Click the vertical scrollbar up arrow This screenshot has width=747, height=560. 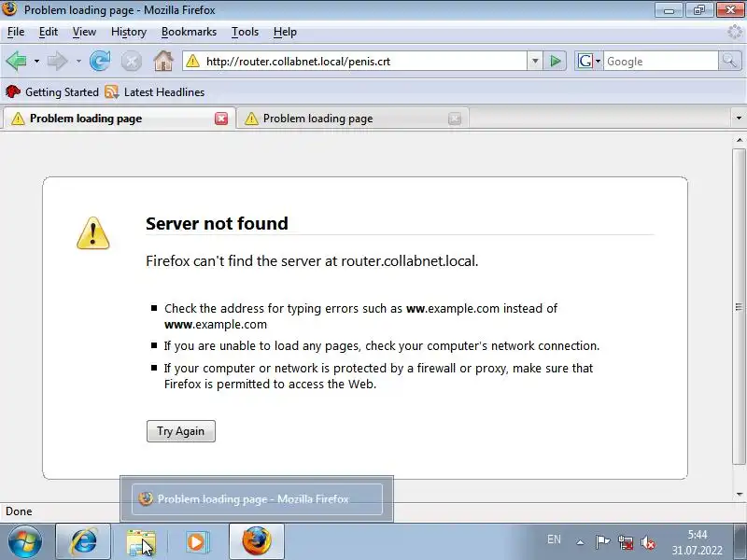[x=739, y=140]
